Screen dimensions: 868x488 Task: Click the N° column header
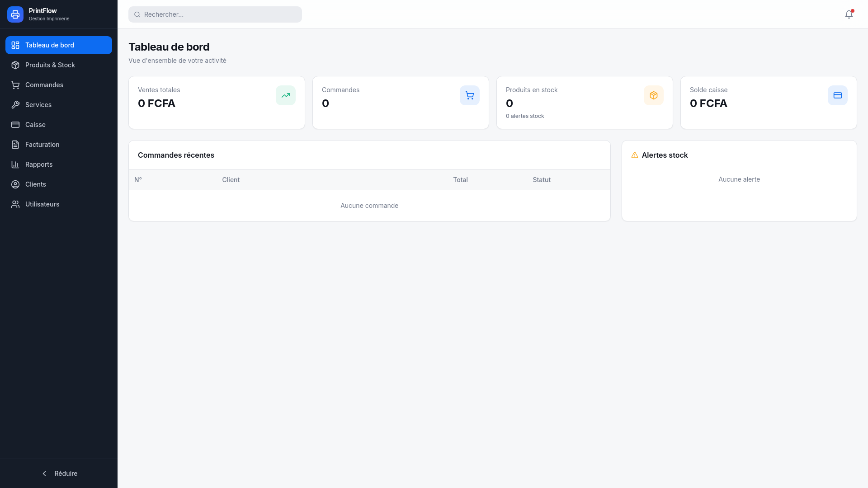(138, 180)
